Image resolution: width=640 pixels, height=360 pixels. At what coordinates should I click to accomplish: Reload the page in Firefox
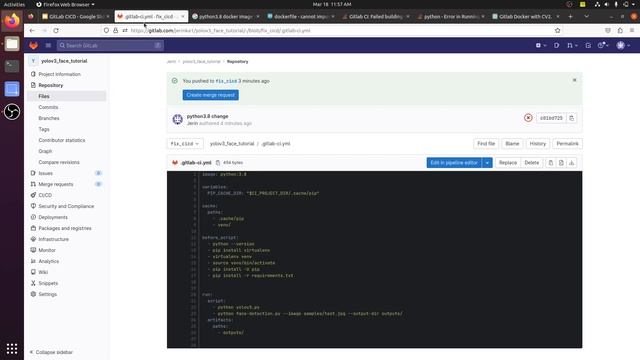click(x=56, y=31)
